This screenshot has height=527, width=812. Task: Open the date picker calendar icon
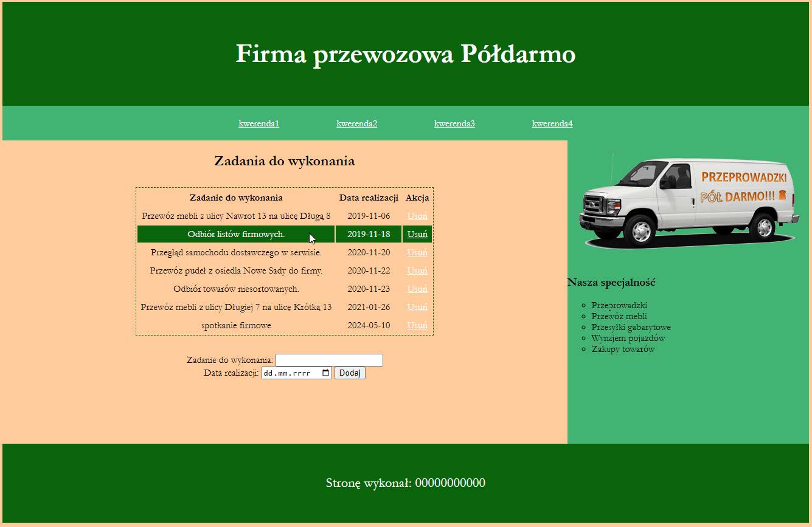click(326, 373)
